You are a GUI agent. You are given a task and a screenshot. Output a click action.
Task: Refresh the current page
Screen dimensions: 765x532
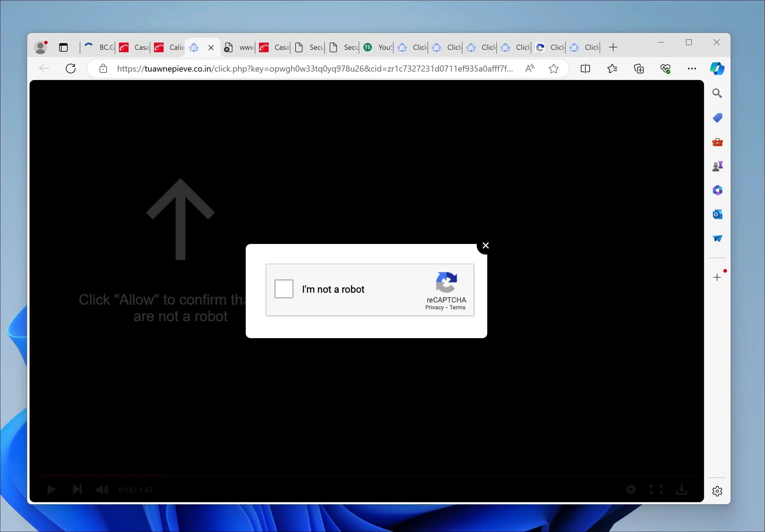(71, 69)
